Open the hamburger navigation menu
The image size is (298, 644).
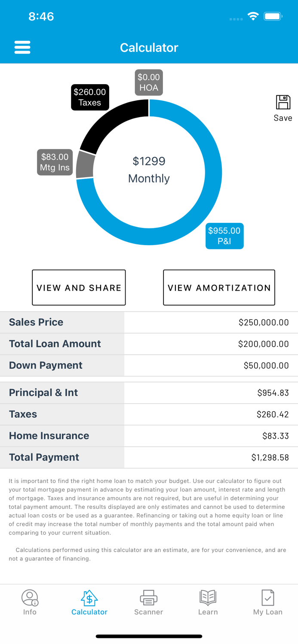(x=22, y=47)
